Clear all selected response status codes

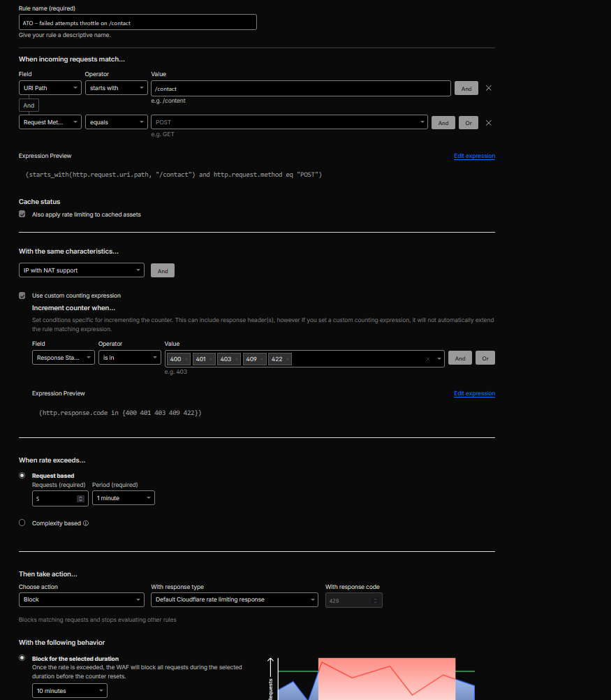[427, 359]
